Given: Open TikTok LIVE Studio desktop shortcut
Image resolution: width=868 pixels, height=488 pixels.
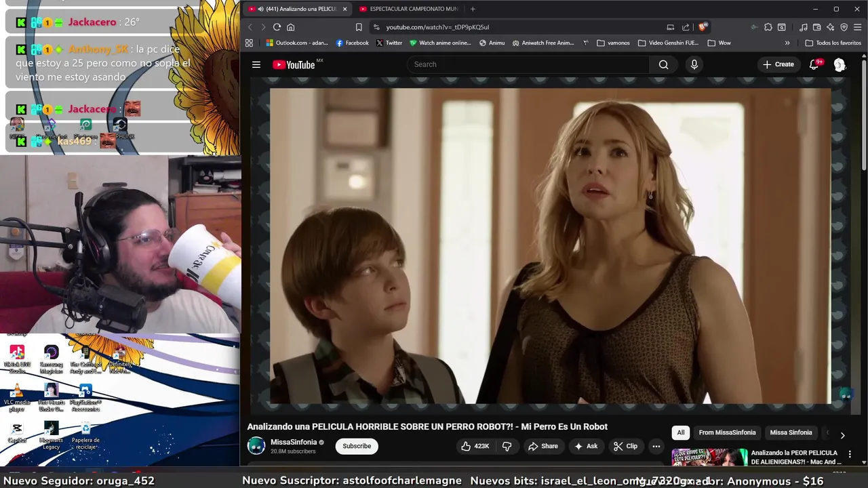Looking at the screenshot, I should tap(17, 360).
